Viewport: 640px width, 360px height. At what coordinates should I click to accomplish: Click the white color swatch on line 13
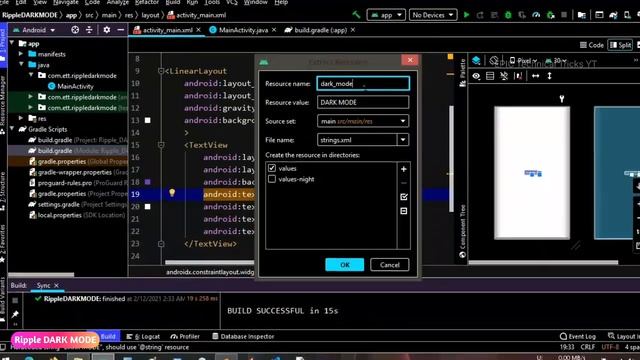pos(148,120)
